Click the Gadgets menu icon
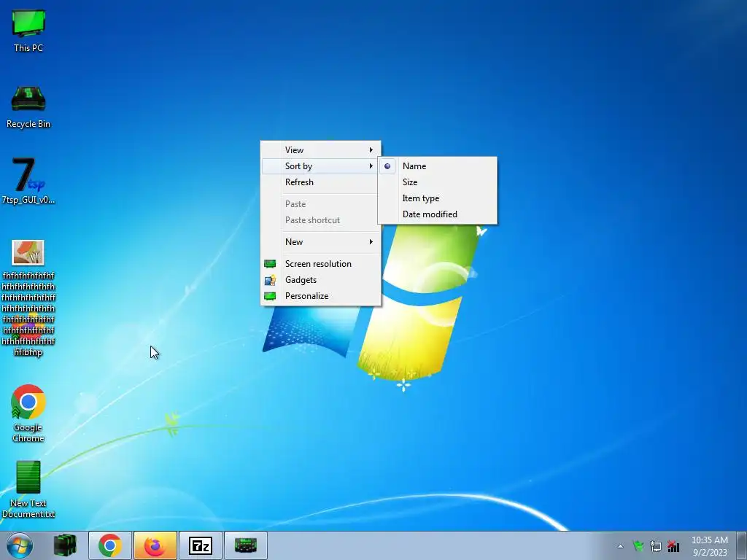747x560 pixels. pyautogui.click(x=270, y=280)
